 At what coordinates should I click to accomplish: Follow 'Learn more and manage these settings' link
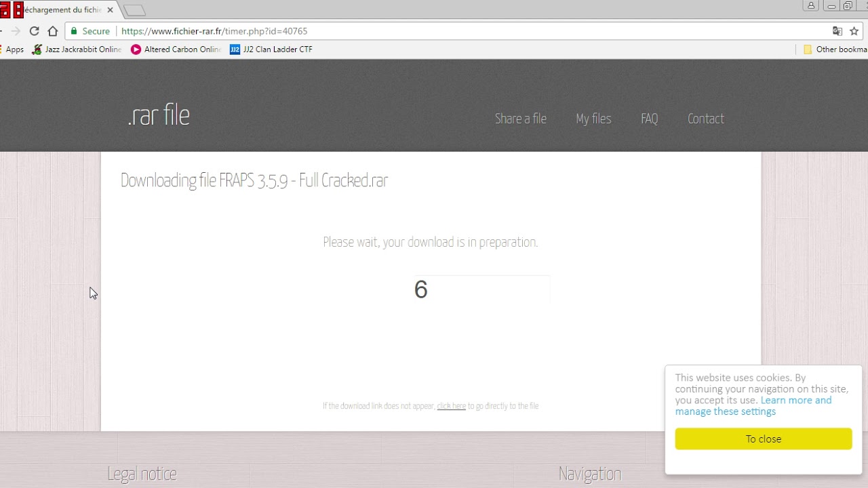click(x=753, y=406)
